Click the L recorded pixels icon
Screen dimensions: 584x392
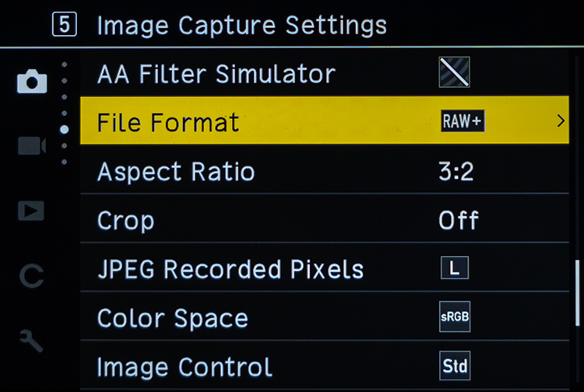(454, 269)
